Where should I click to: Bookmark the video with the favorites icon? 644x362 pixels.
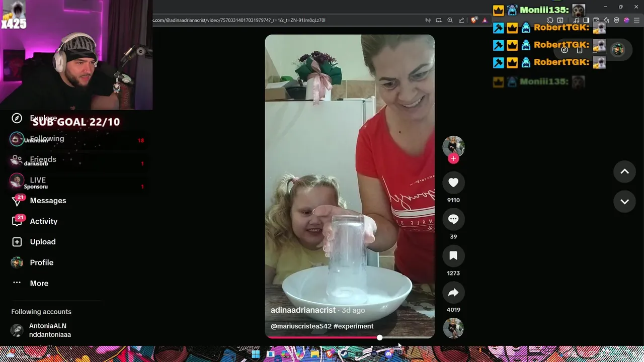(x=453, y=256)
